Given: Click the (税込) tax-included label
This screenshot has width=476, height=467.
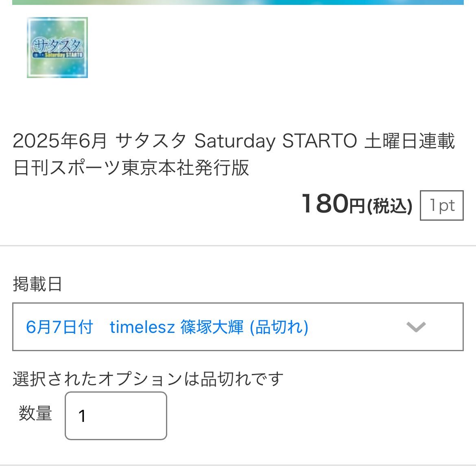Looking at the screenshot, I should coord(390,206).
